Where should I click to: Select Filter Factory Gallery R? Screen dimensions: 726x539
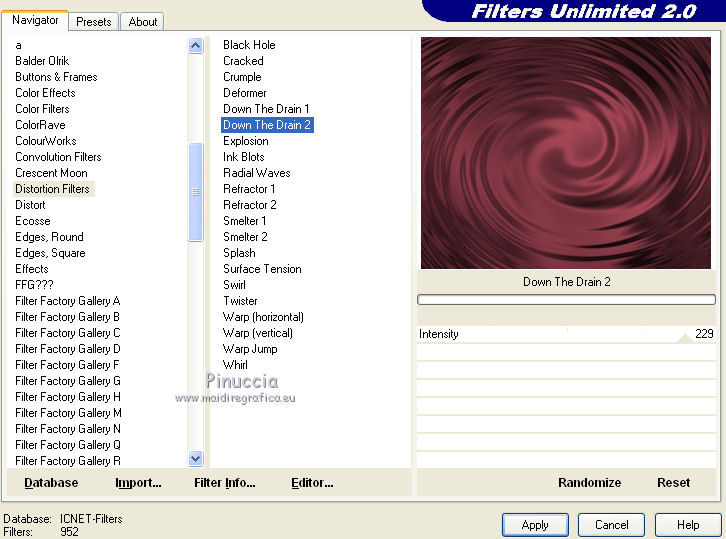[x=68, y=461]
